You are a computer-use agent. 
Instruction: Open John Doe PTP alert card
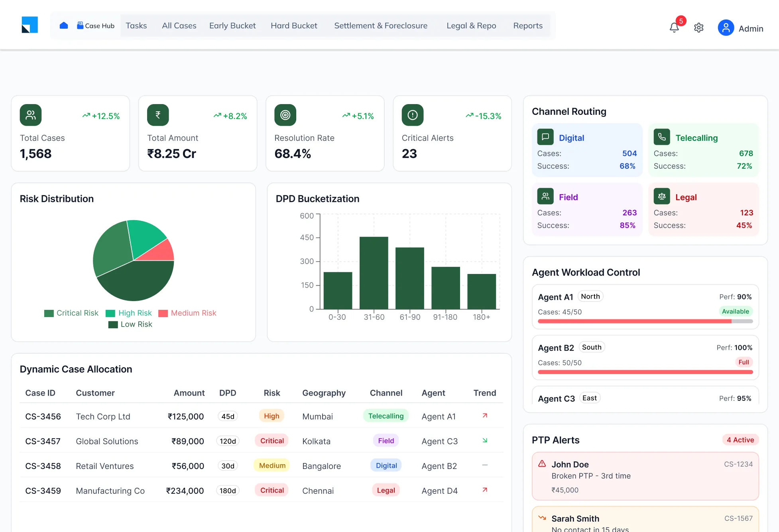tap(645, 476)
